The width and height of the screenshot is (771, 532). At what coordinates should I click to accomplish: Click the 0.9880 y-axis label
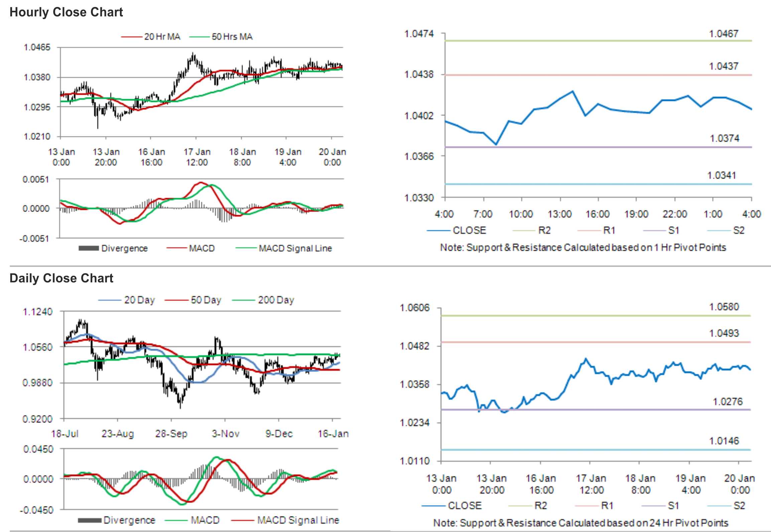coord(37,383)
